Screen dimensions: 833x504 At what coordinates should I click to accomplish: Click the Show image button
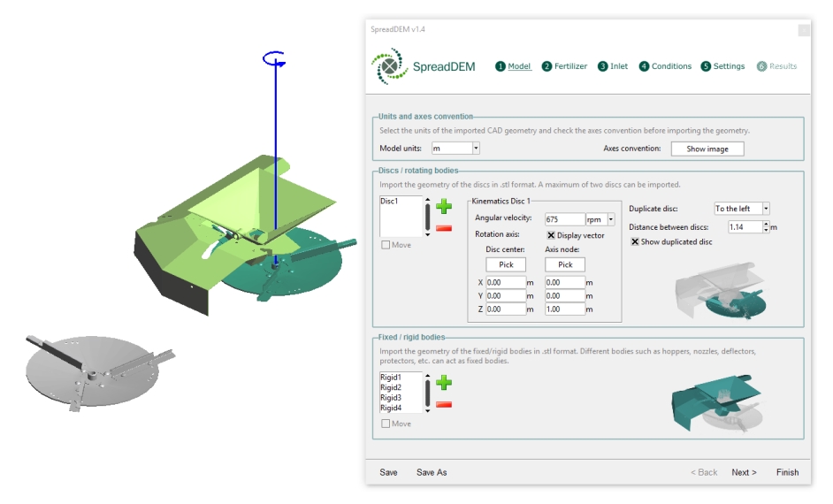707,149
